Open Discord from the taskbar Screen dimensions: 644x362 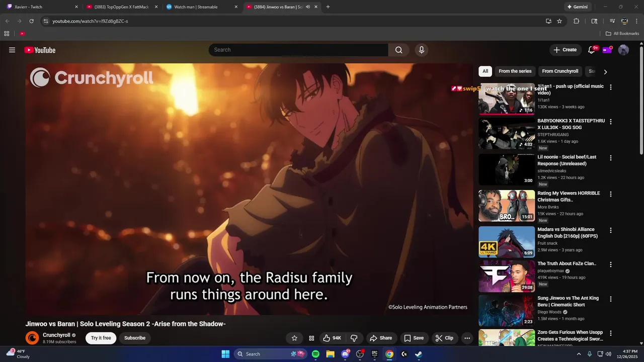[346, 354]
